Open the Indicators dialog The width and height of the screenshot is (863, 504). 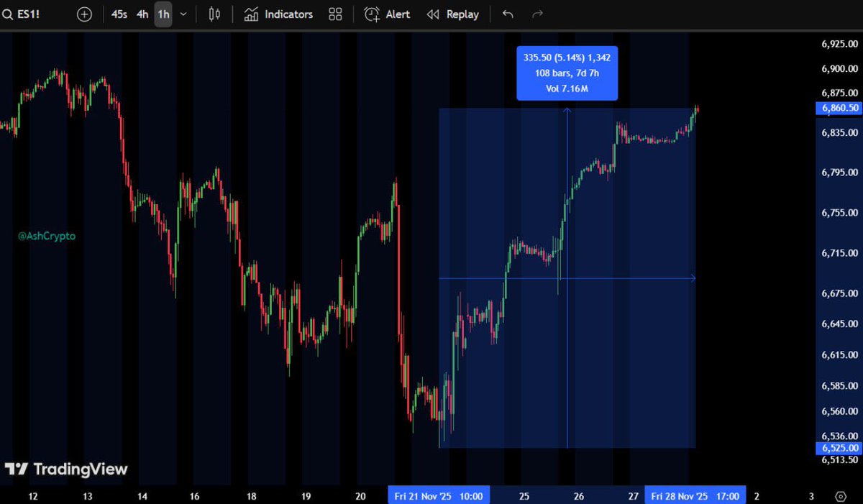pyautogui.click(x=278, y=14)
